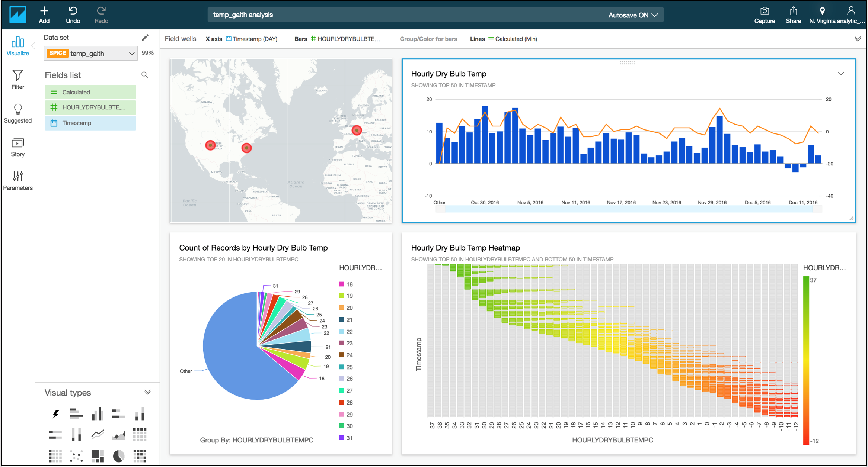868x467 pixels.
Task: Click Redo in the top toolbar
Action: coord(101,15)
